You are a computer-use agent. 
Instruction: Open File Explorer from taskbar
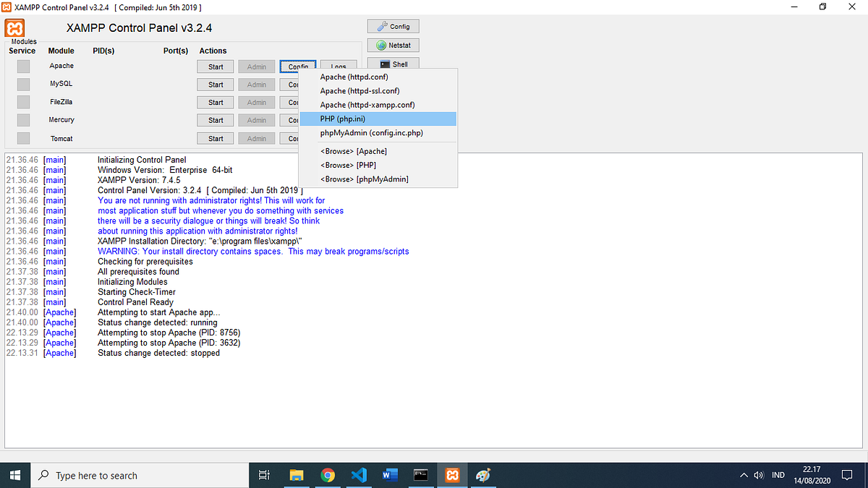tap(297, 475)
